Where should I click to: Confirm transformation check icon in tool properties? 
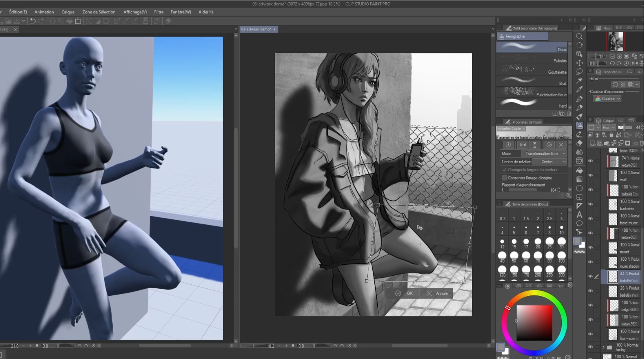(x=549, y=145)
